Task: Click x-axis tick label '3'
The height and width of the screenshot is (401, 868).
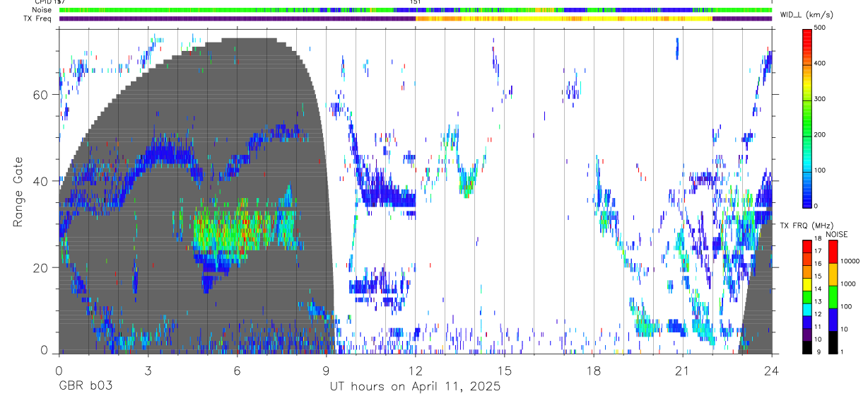Action: tap(148, 370)
